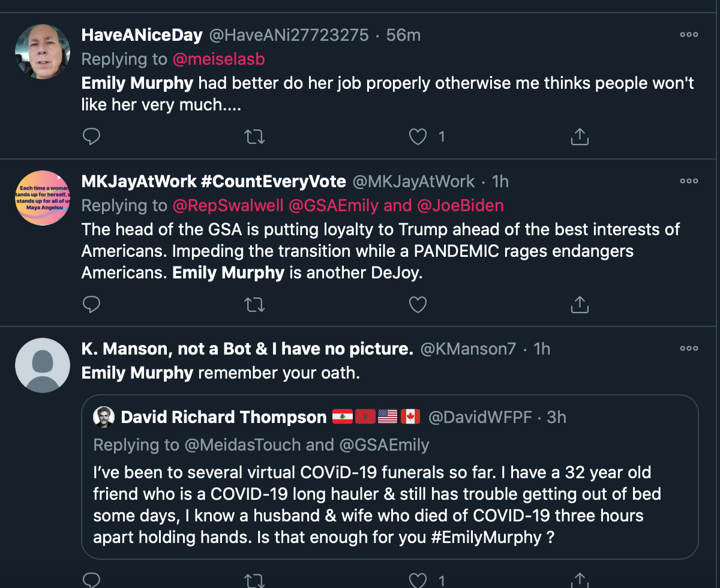Retweet K. Manson's tweet

(255, 580)
